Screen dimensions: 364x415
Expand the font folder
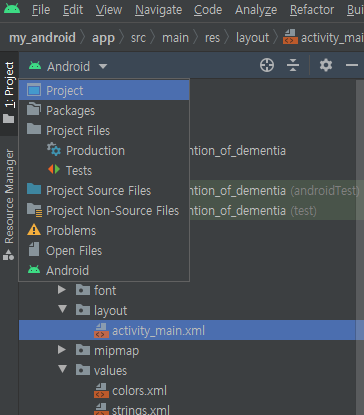click(62, 290)
